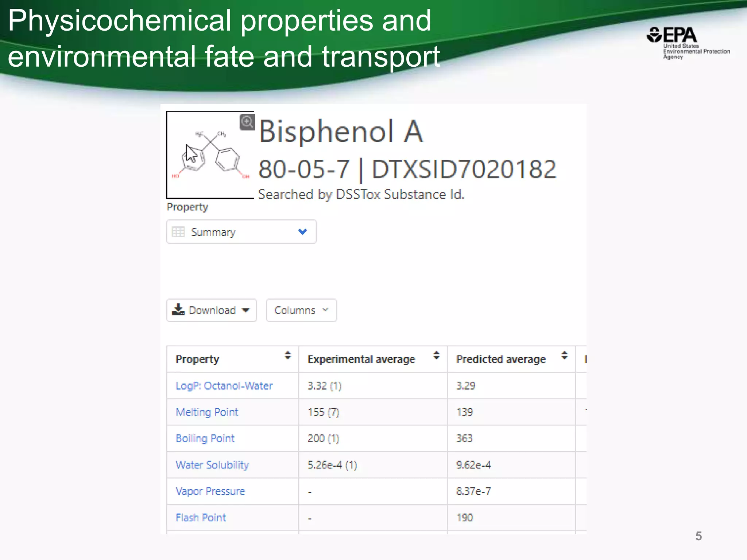Open the Flash Point link
Viewport: 747px width, 560px height.
[201, 517]
